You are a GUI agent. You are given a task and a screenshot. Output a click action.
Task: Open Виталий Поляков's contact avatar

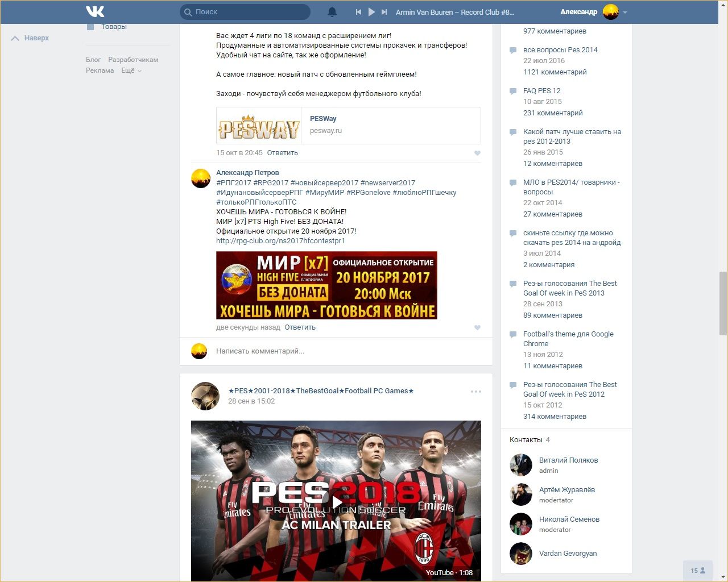[520, 465]
